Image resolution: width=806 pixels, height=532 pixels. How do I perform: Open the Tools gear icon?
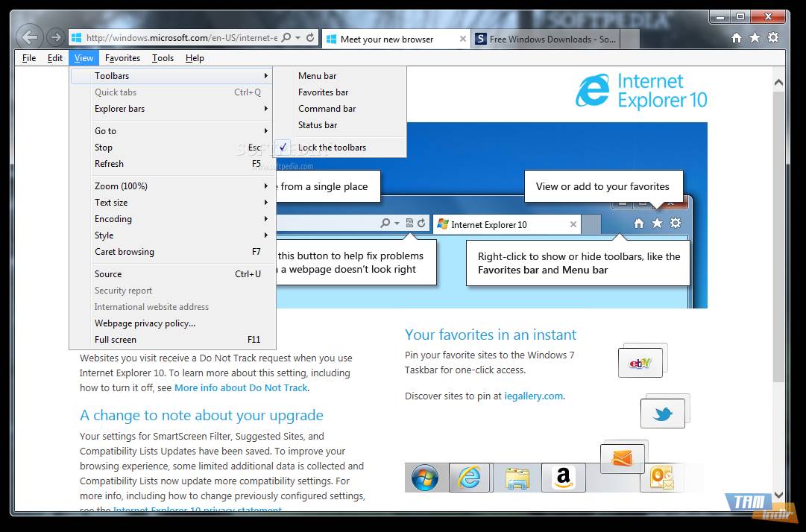[x=773, y=38]
